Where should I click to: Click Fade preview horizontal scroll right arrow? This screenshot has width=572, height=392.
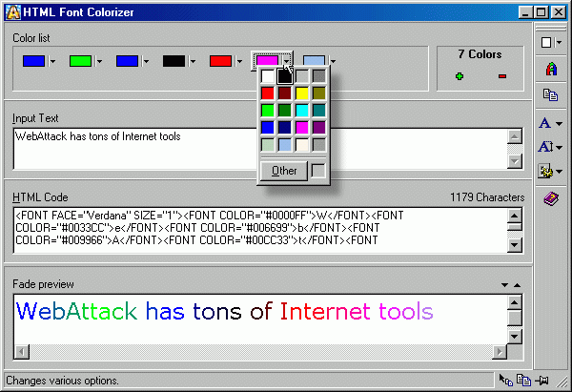point(500,352)
